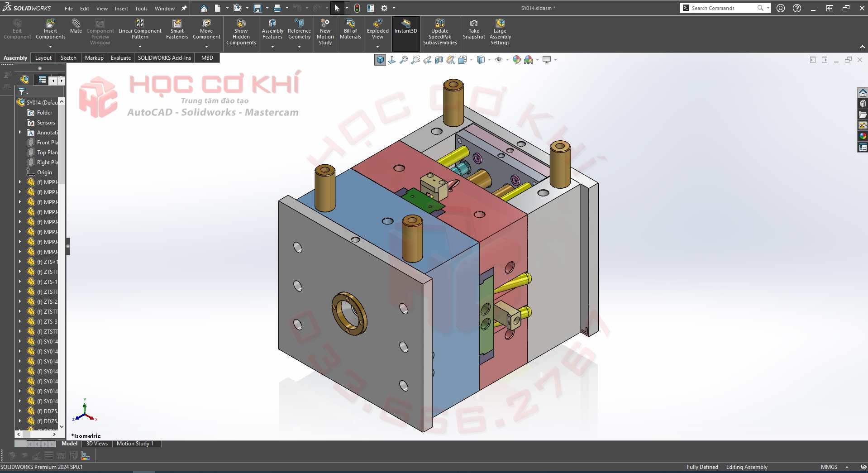Open the Design Library task pane
868x473 pixels.
pyautogui.click(x=863, y=104)
